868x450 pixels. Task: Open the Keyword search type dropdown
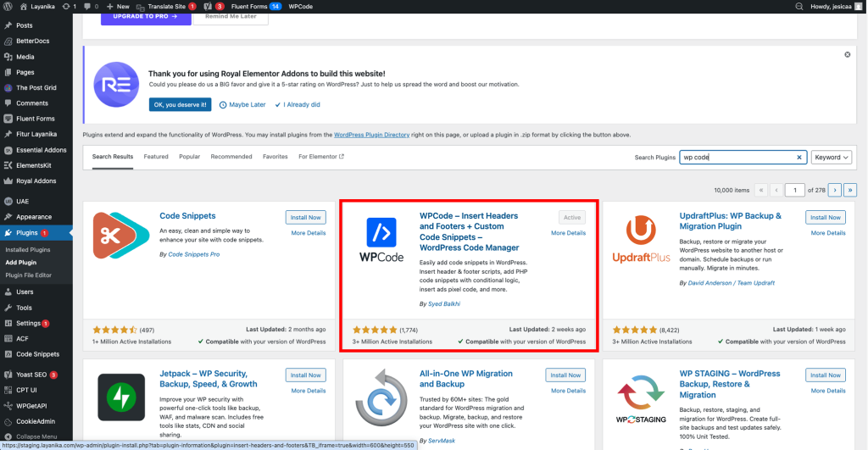click(x=831, y=158)
